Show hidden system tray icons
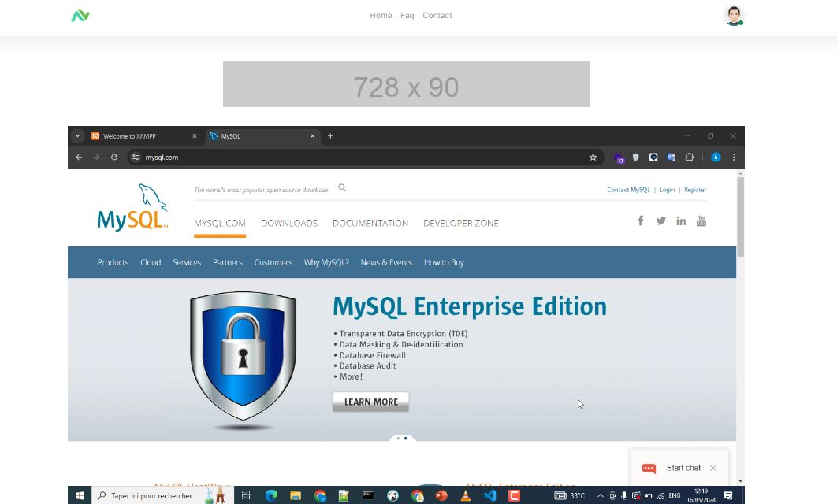The width and height of the screenshot is (837, 504). pos(601,495)
